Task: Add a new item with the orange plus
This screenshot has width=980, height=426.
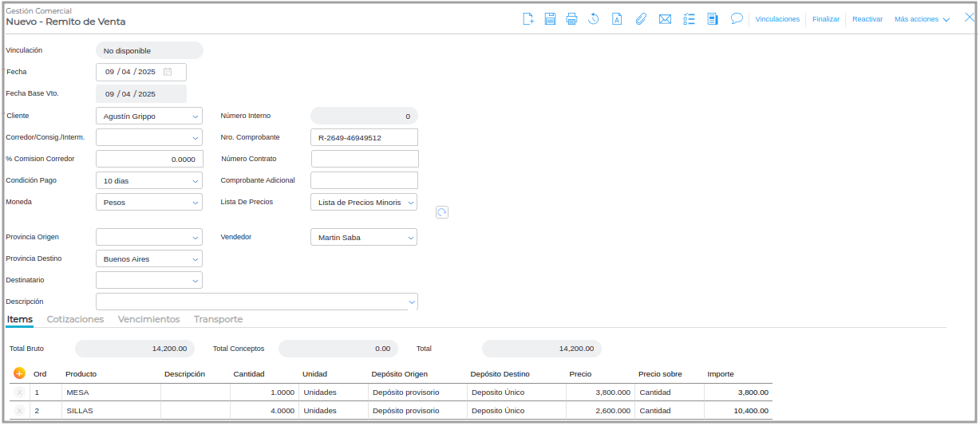Action: [x=19, y=373]
